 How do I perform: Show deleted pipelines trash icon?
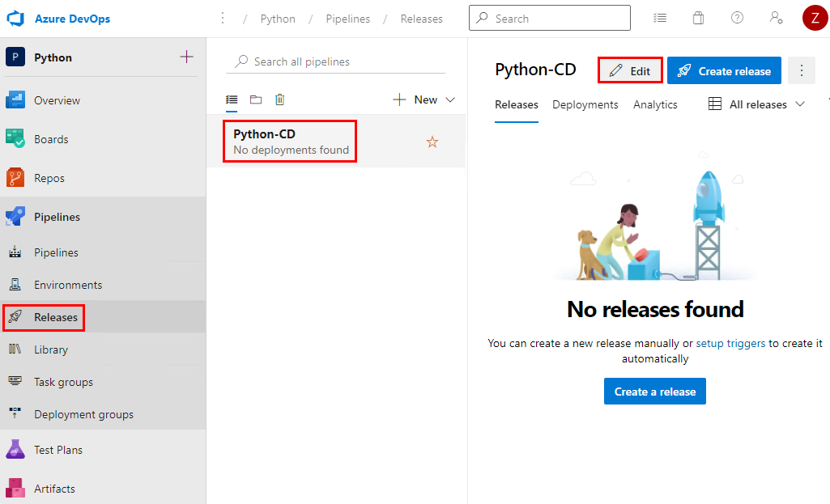coord(279,100)
